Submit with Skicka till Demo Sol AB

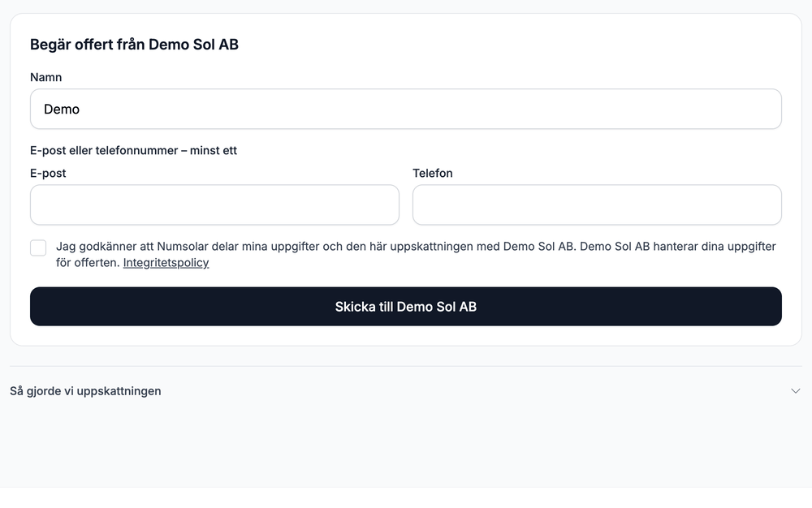point(405,307)
